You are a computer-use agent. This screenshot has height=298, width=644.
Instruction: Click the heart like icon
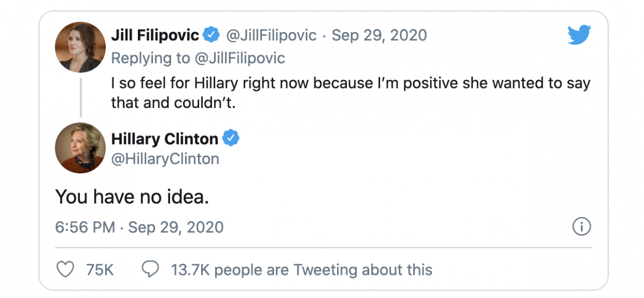point(65,269)
